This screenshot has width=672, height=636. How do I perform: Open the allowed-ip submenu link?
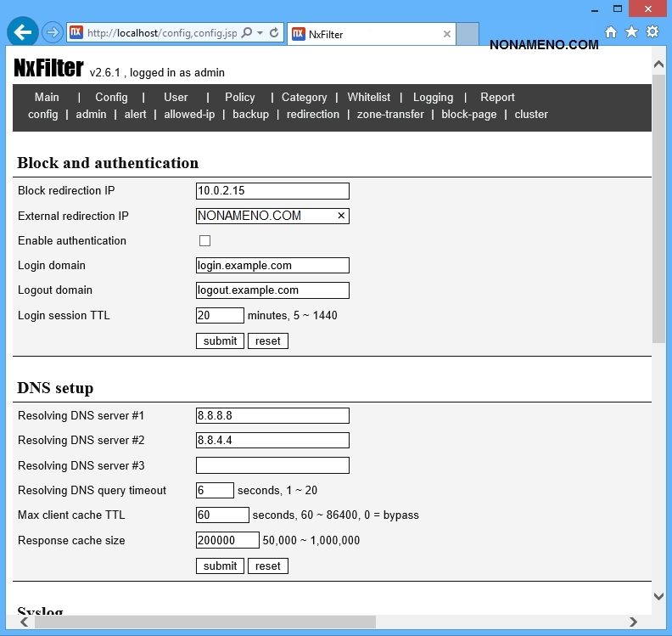point(189,115)
